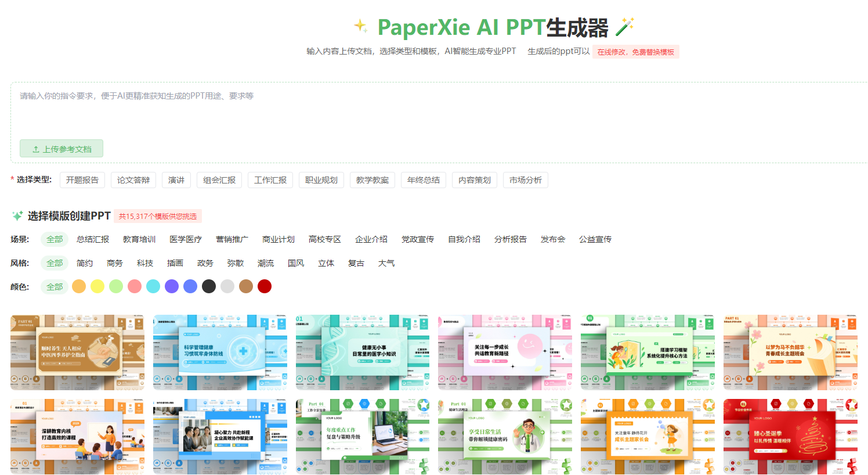
Task: Filter scene by 分析报告
Action: pos(511,239)
